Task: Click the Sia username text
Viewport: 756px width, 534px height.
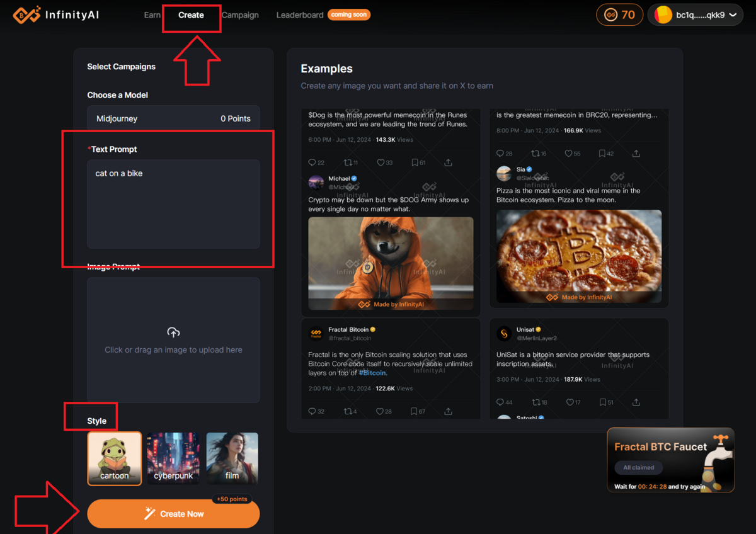Action: [520, 169]
